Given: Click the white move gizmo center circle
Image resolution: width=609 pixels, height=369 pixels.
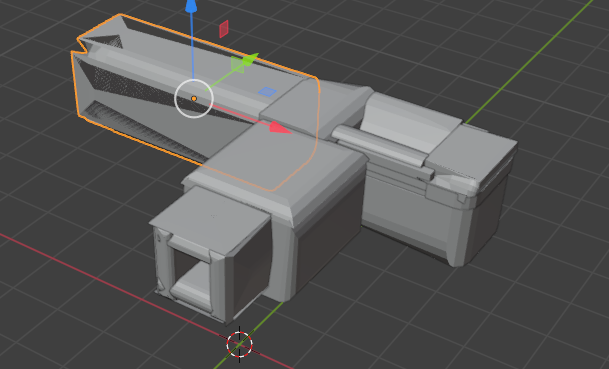Looking at the screenshot, I should point(194,99).
